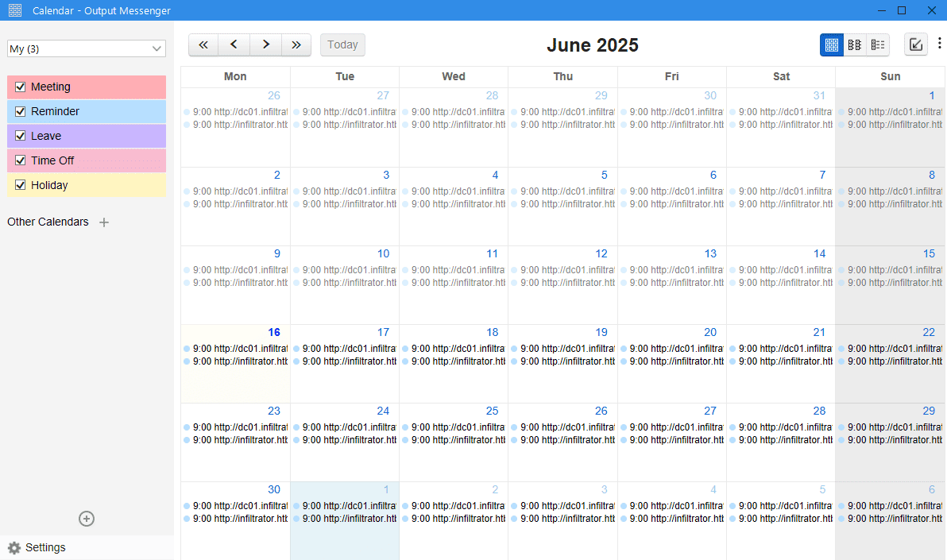The width and height of the screenshot is (947, 560).
Task: Expand the My (3) calendar dropdown
Action: [86, 49]
